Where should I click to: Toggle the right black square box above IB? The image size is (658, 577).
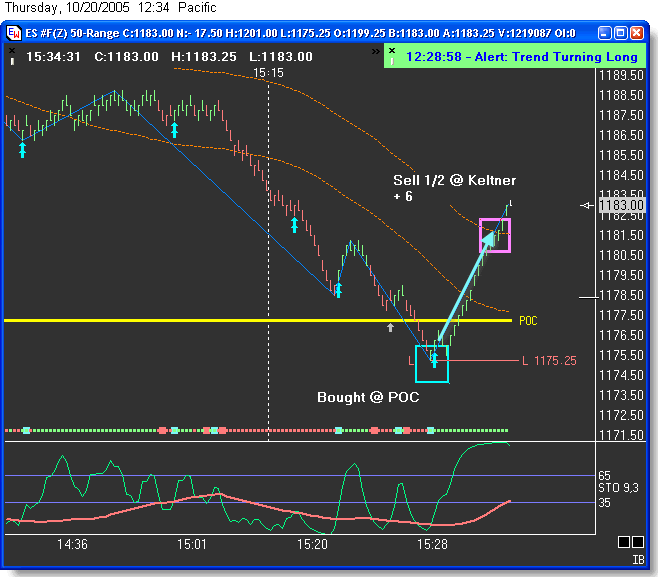[639, 542]
